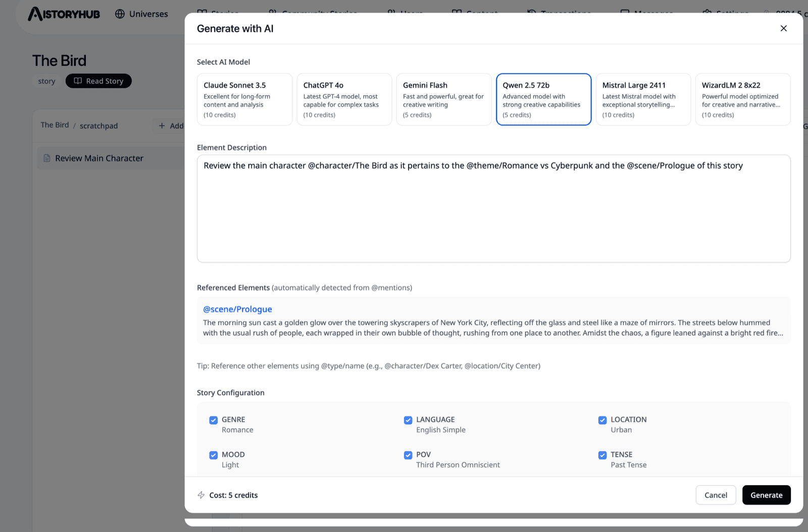
Task: Open the Universes menu item
Action: 141,14
